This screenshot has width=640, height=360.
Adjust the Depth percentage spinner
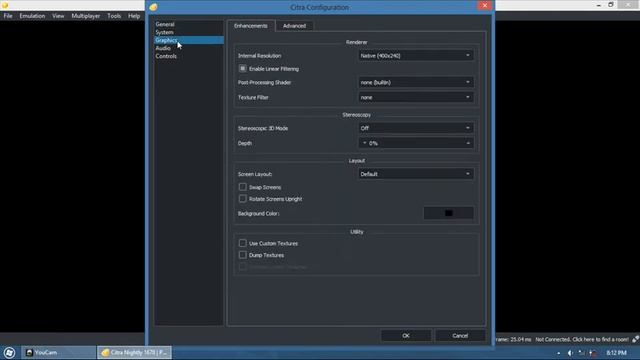pos(416,143)
